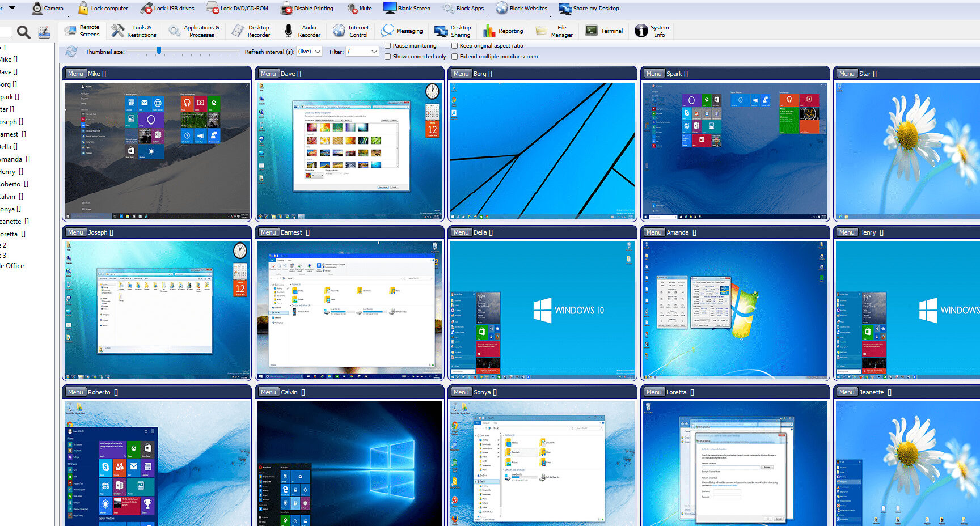Tick Keep original aspect ratio checkbox
The width and height of the screenshot is (980, 526).
pyautogui.click(x=455, y=46)
